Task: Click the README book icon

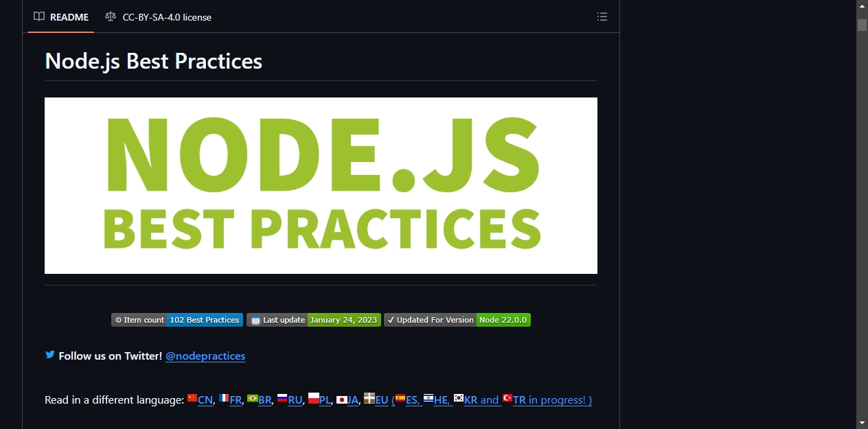Action: [39, 16]
